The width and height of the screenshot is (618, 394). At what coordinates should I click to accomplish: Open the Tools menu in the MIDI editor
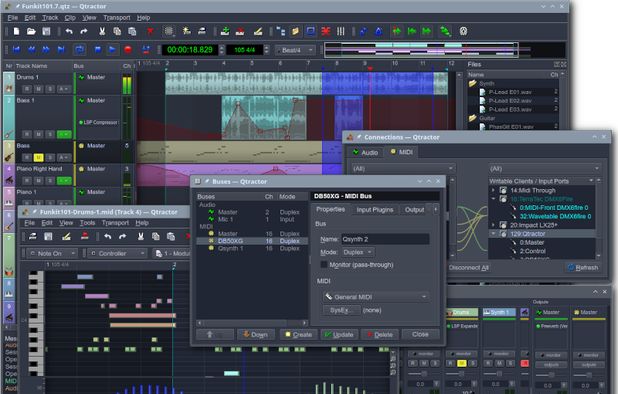87,223
